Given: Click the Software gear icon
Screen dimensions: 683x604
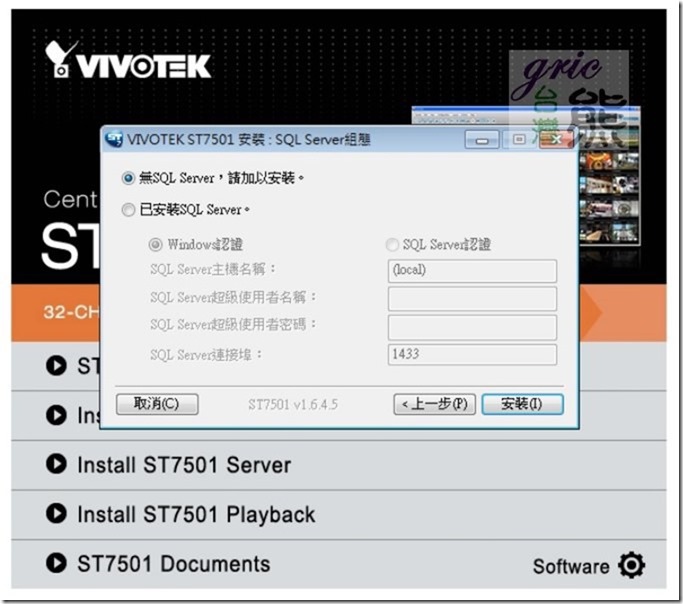Looking at the screenshot, I should coord(632,565).
